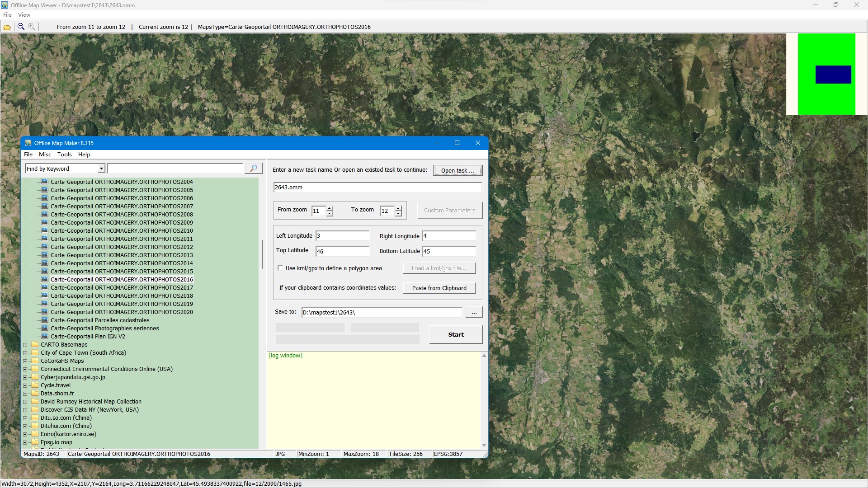Open the File menu in Offline Map Maker
This screenshot has width=868, height=488.
coord(28,155)
